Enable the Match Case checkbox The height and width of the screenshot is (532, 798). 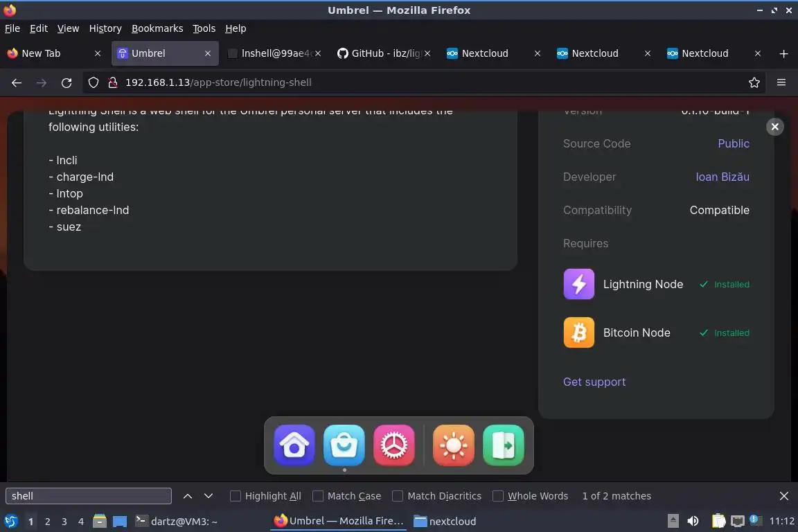tap(317, 496)
